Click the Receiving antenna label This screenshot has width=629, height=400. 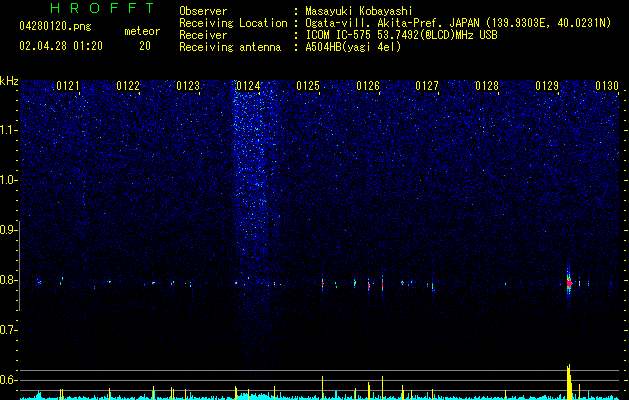230,47
